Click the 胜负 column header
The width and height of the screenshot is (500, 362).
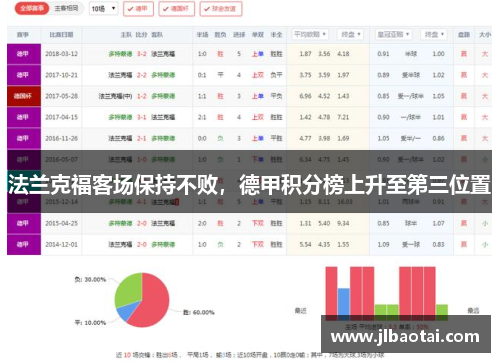click(220, 35)
